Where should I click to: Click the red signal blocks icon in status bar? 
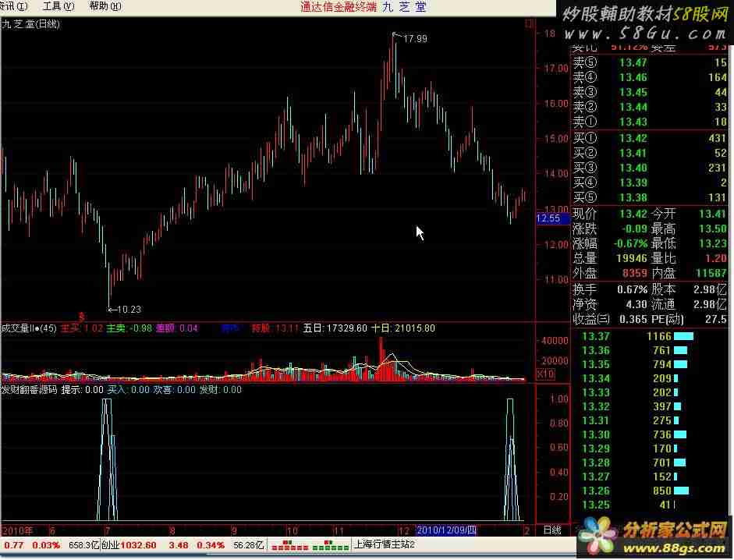tap(289, 545)
